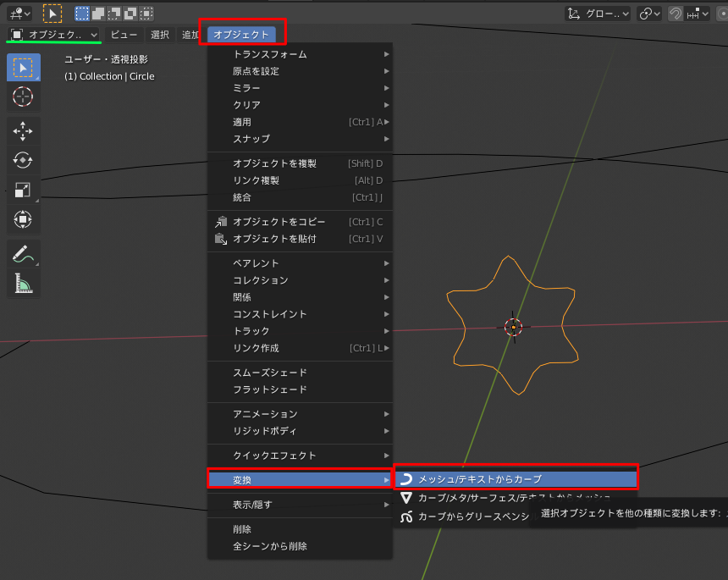728x580 pixels.
Task: Select the Tweak tool in the header
Action: click(x=52, y=14)
